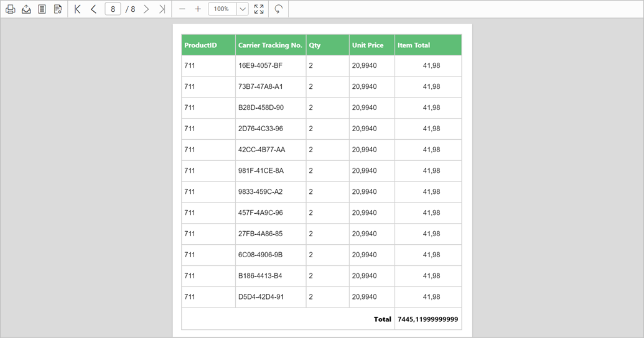Go to the previous page
This screenshot has width=644, height=338.
click(x=93, y=9)
